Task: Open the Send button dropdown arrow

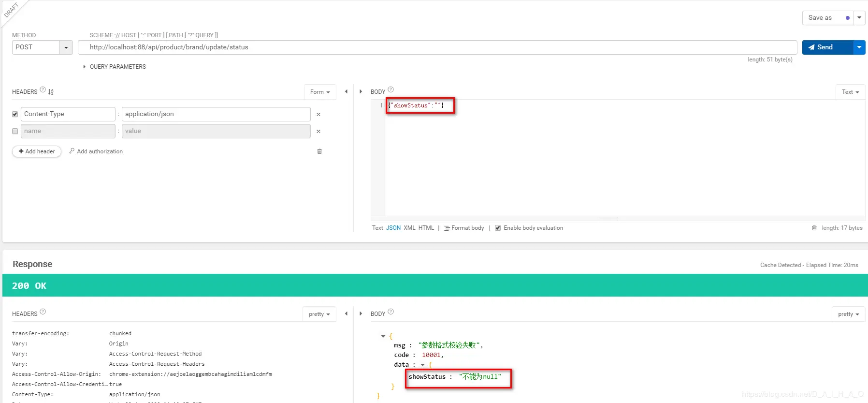Action: coord(859,47)
